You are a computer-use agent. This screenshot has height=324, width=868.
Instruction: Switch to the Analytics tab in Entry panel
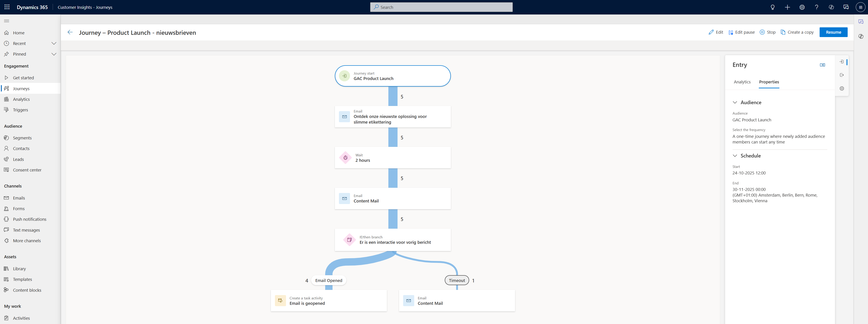[742, 82]
